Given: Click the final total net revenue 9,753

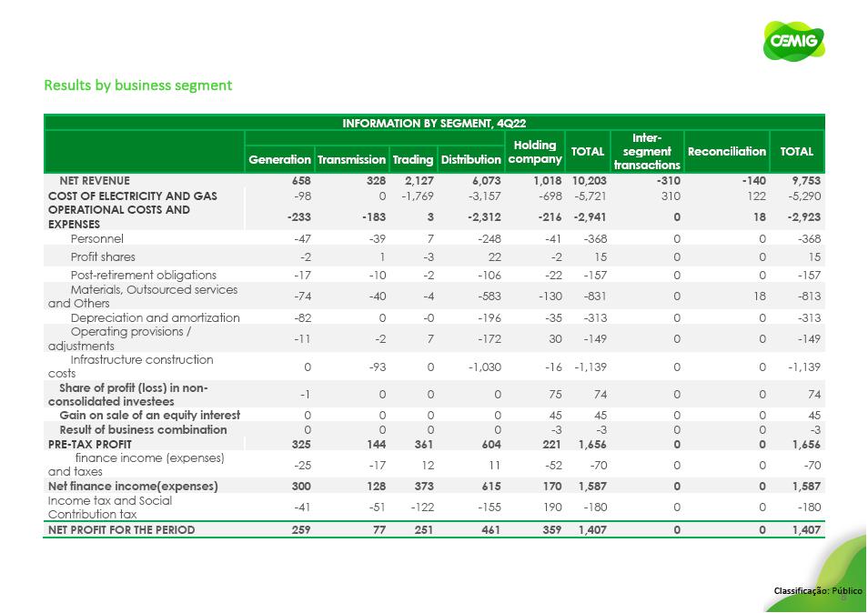Looking at the screenshot, I should coord(805,181).
